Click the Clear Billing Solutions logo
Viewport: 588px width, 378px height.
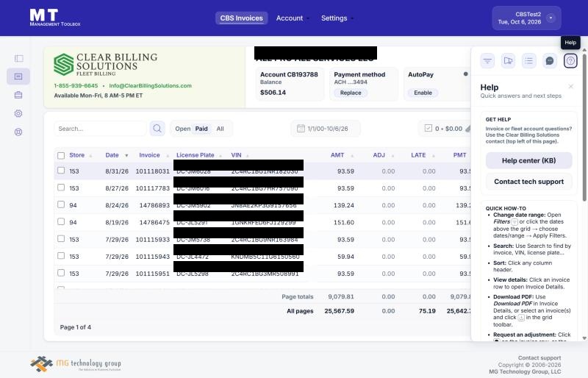click(x=105, y=64)
